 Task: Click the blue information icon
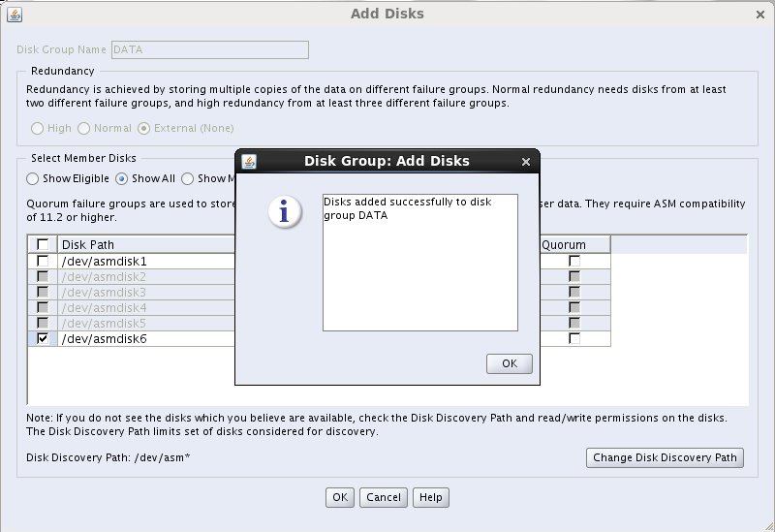click(x=284, y=213)
